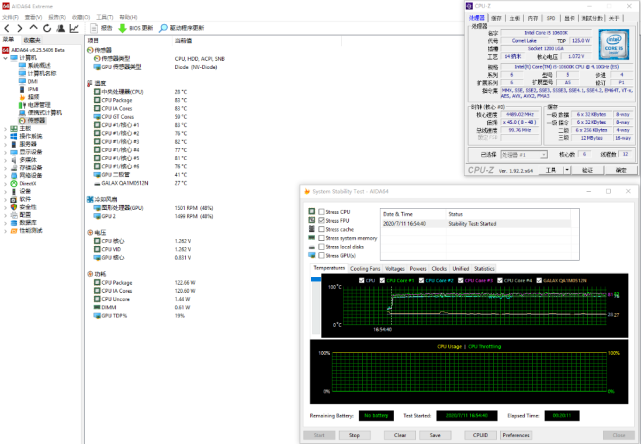Viewport: 641px width, 444px height.
Task: Open driver update magnifier icon
Action: (165, 29)
